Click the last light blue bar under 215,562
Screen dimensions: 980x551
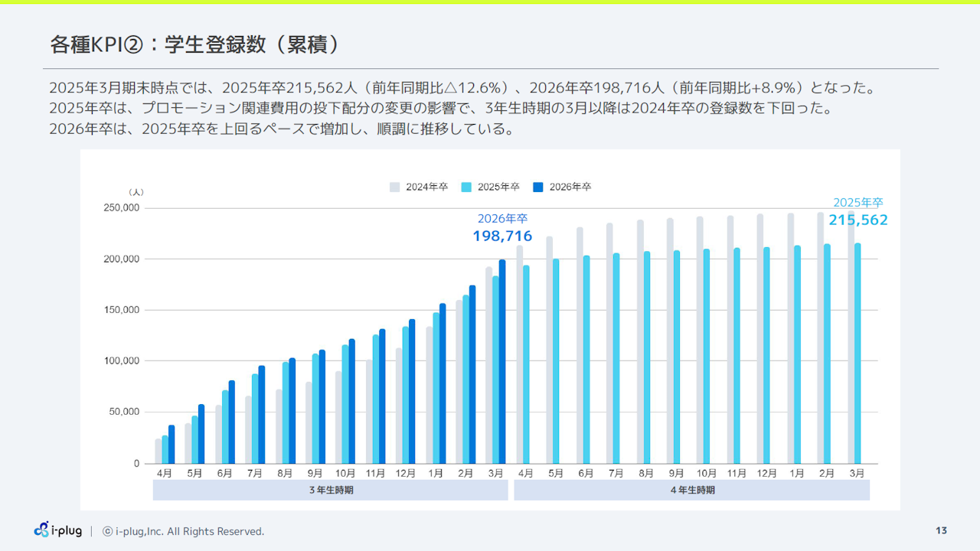(x=857, y=354)
